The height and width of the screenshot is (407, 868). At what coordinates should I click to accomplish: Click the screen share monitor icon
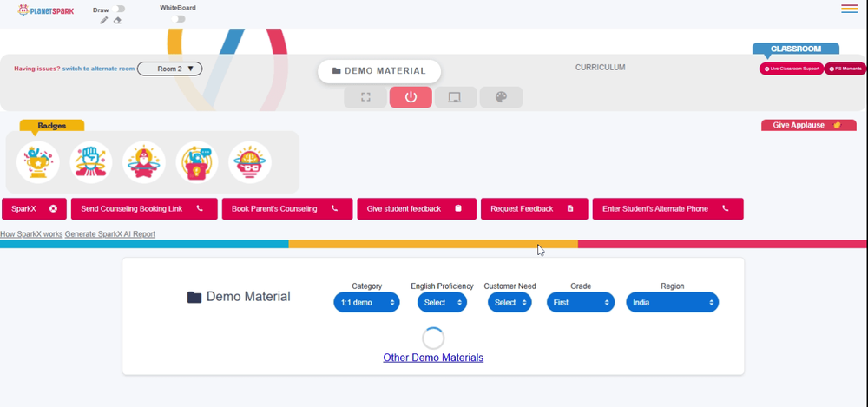(455, 97)
